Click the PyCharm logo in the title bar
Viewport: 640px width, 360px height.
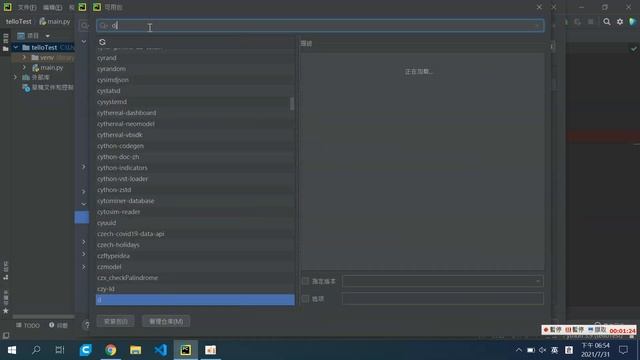tap(7, 7)
